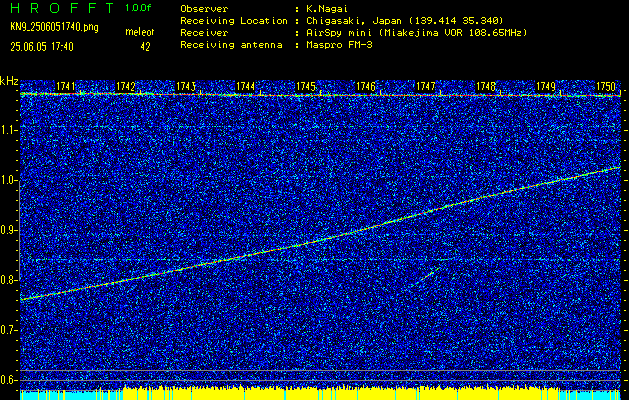
Task: Click the 1750 time marker
Action: pos(606,86)
